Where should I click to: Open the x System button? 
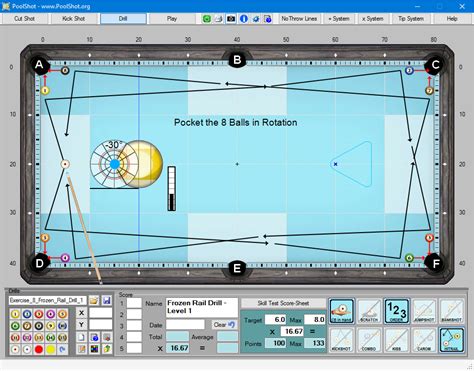(373, 19)
